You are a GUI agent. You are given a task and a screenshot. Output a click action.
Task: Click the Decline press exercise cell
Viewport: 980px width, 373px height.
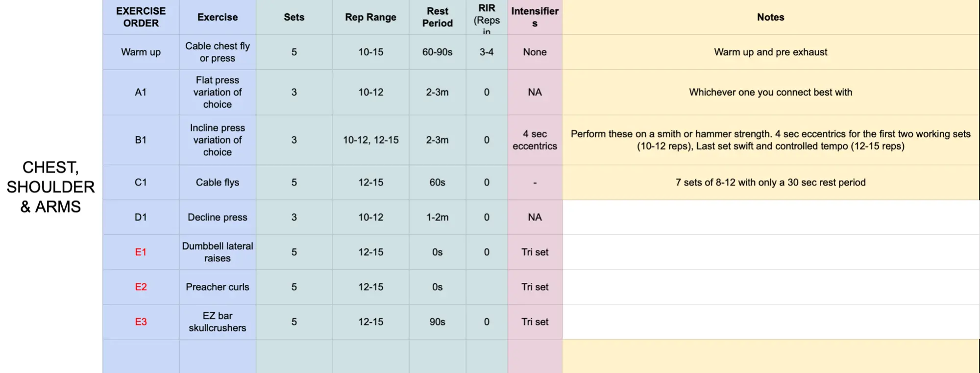(218, 217)
